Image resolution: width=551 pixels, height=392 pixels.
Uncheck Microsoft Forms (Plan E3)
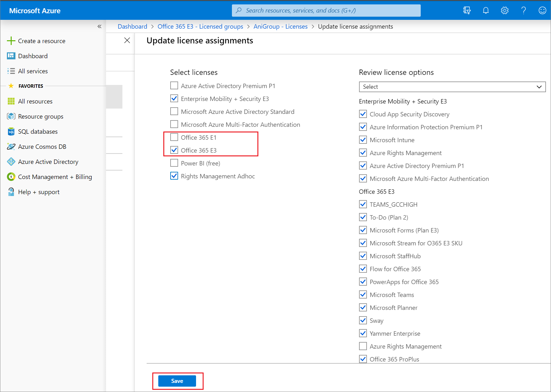pyautogui.click(x=363, y=230)
